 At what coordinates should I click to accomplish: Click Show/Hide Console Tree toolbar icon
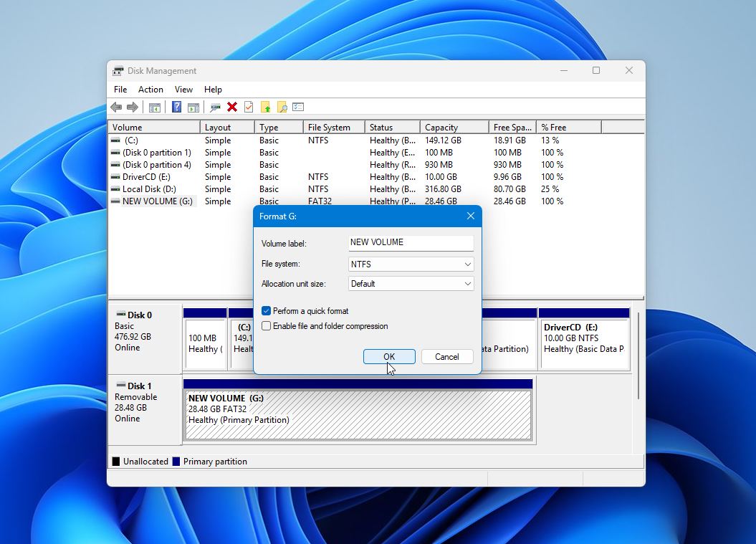click(x=155, y=107)
